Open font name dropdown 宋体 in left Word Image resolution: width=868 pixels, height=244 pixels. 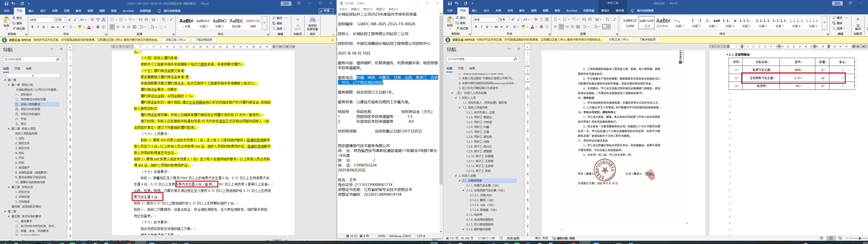tap(53, 20)
